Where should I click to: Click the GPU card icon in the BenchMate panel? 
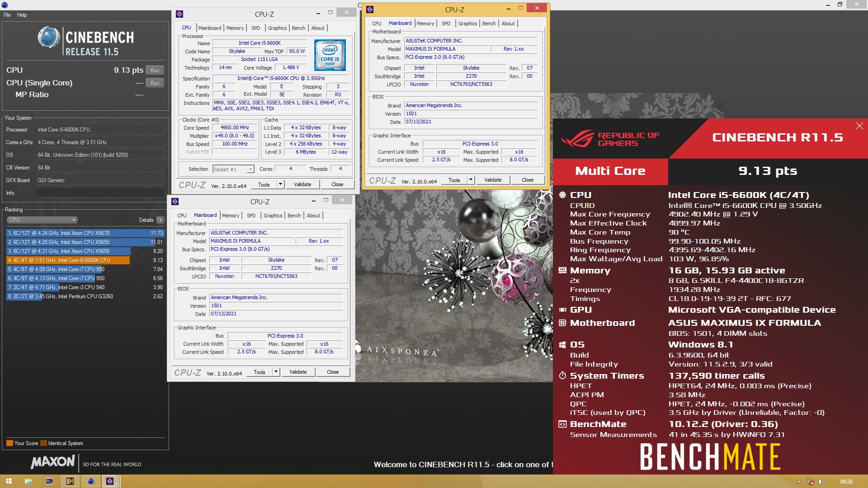coord(562,310)
